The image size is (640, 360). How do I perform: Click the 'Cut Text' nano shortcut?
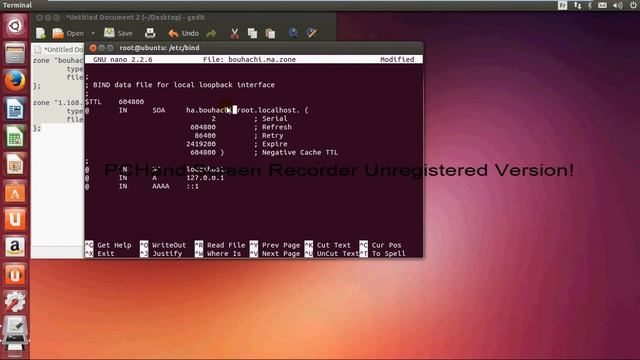coord(333,245)
